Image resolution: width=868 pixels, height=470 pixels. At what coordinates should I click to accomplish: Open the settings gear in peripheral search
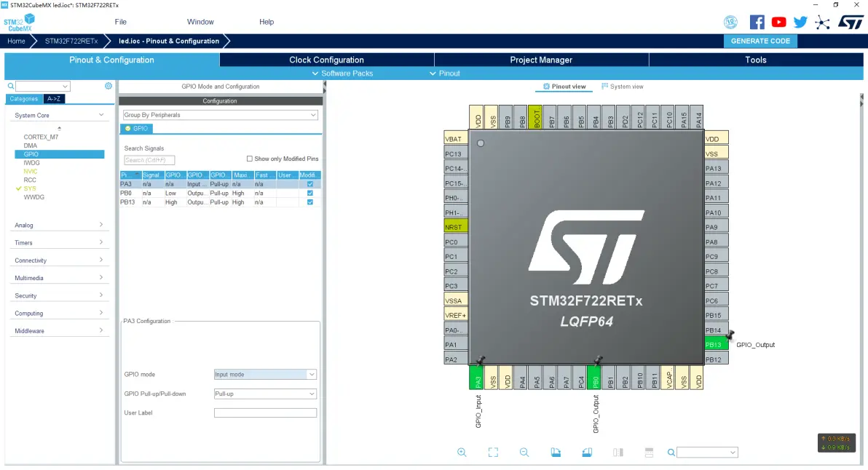108,86
